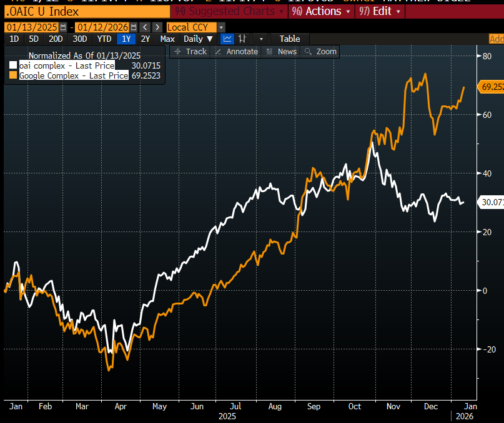Click the -20 label on the y-axis
This screenshot has height=423, width=504.
[490, 349]
